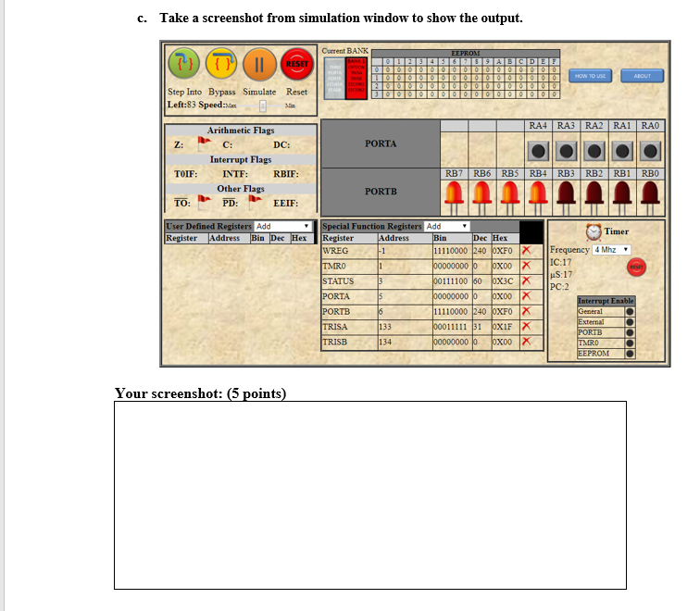700x611 pixels.
Task: Toggle the PORTB interrupt enable indicator
Action: [x=630, y=332]
